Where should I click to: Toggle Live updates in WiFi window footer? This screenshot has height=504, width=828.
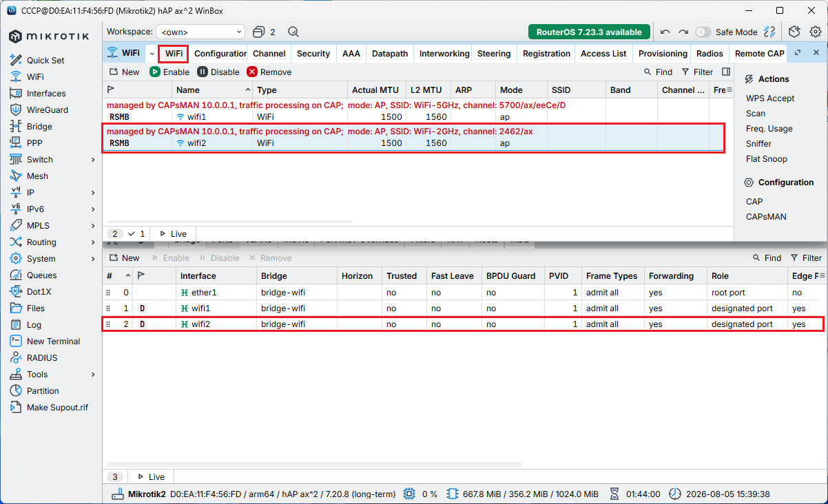[173, 233]
